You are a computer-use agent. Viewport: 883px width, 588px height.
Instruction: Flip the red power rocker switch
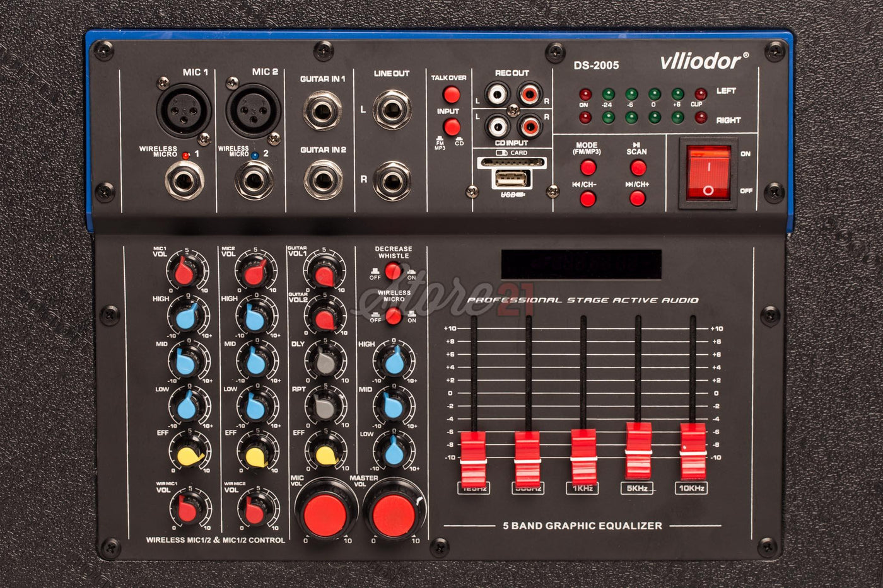[x=708, y=173]
